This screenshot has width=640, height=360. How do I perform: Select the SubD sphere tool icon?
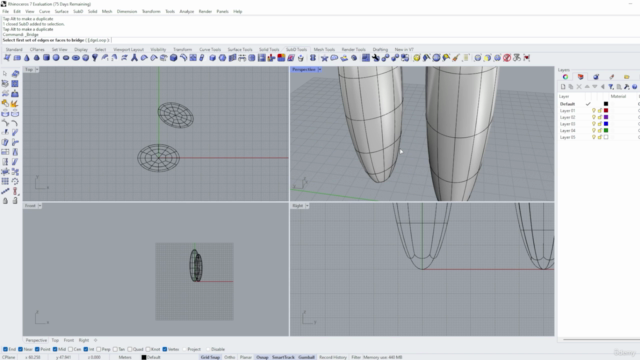point(56,58)
